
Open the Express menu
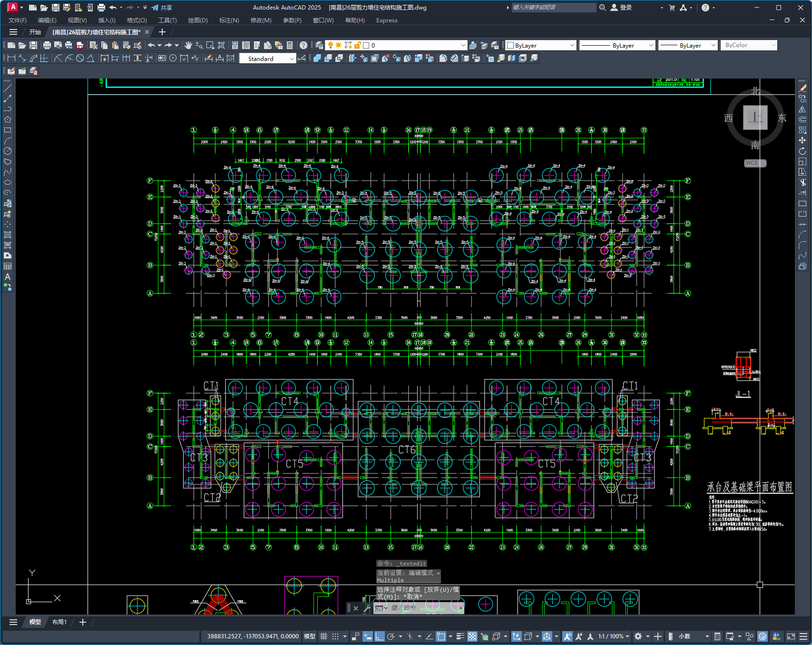pyautogui.click(x=387, y=20)
